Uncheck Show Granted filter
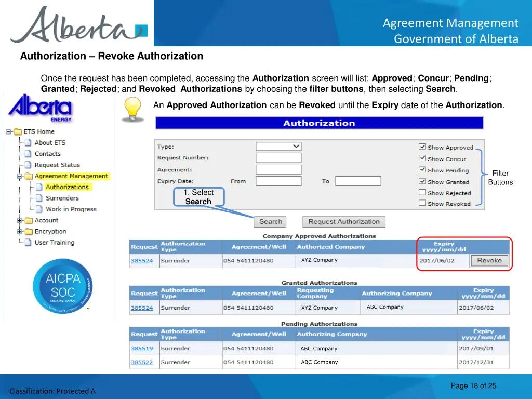The width and height of the screenshot is (532, 399). tap(422, 181)
